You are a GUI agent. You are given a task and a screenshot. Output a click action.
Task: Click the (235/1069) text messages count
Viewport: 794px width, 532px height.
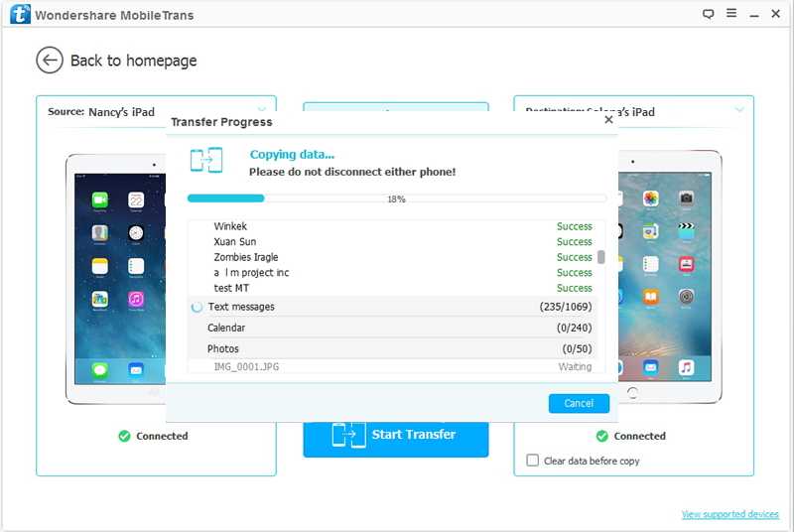click(x=566, y=307)
